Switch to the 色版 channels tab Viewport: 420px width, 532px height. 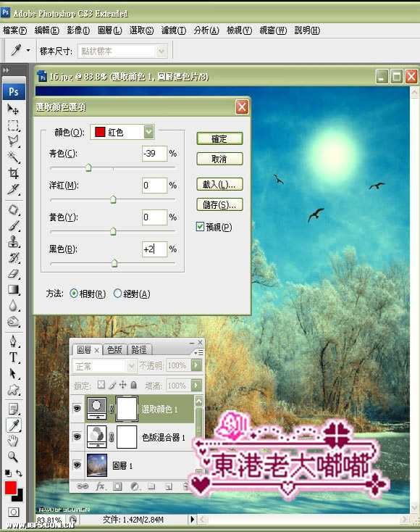114,349
